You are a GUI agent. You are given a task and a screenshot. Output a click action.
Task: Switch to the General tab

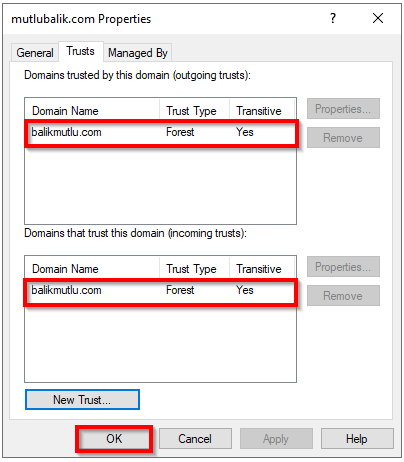click(35, 53)
